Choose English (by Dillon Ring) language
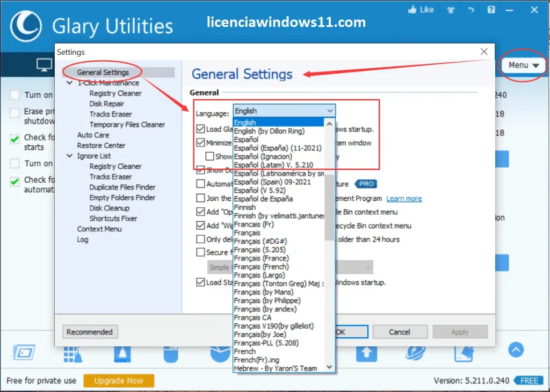The image size is (550, 392). [279, 131]
